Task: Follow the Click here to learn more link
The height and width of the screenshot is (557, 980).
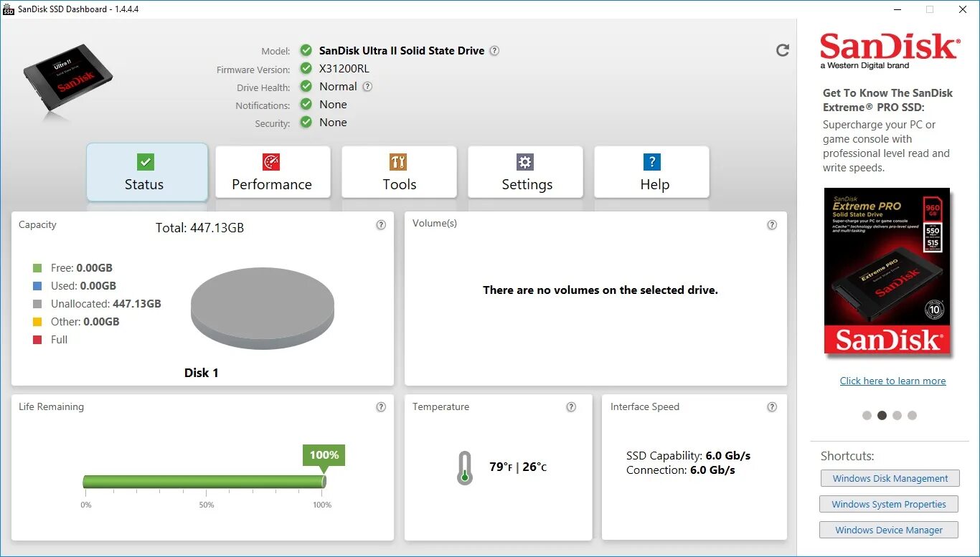Action: click(892, 381)
